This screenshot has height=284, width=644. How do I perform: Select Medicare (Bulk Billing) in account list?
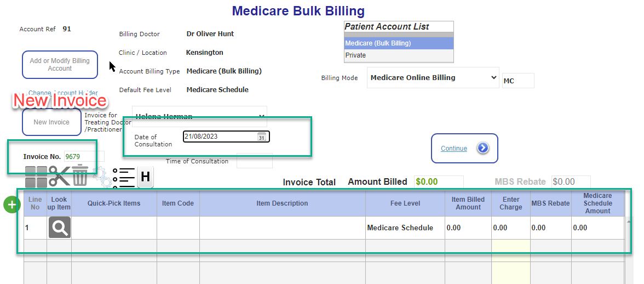[x=399, y=43]
